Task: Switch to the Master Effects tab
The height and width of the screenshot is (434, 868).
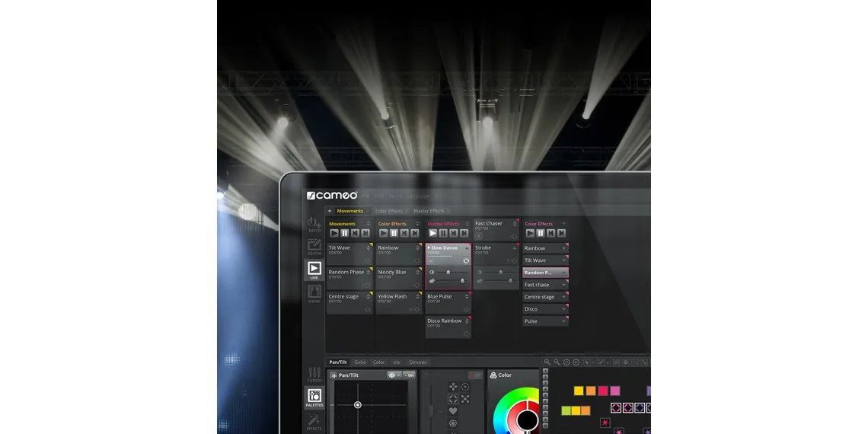Action: pyautogui.click(x=429, y=211)
